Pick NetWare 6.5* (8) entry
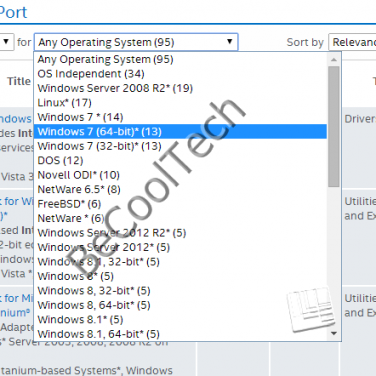The image size is (376, 376). 180,189
